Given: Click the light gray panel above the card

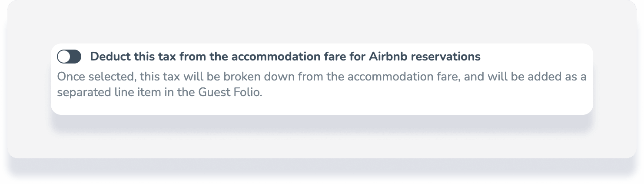Looking at the screenshot, I should [x=322, y=22].
